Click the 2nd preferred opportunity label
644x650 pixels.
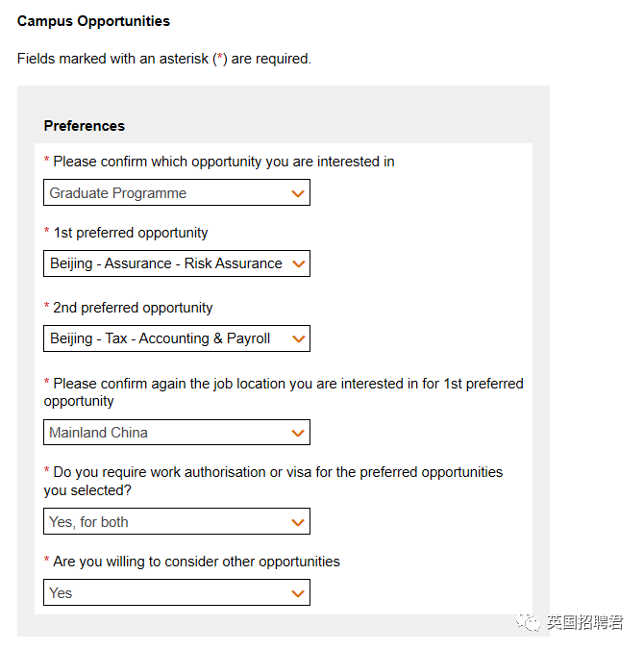click(x=133, y=308)
